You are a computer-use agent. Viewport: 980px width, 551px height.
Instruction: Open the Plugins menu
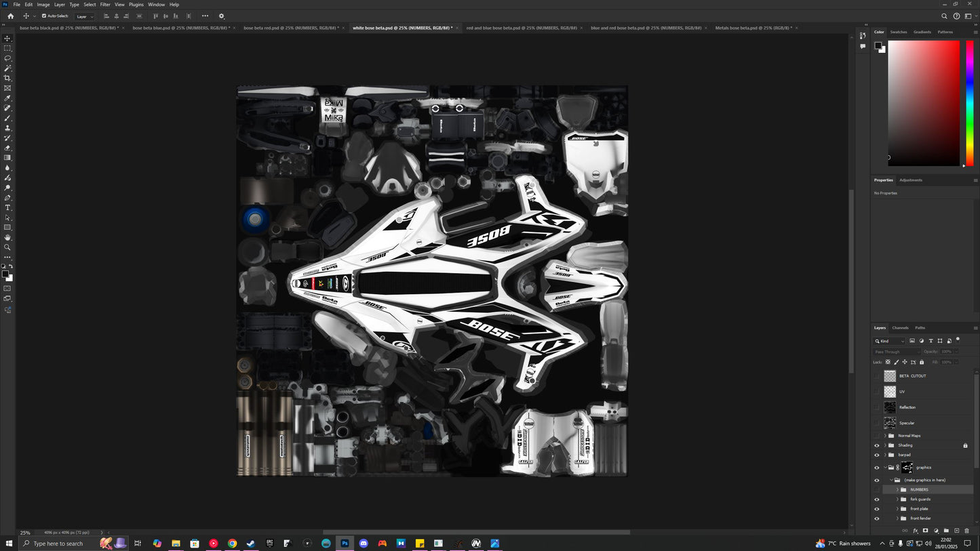coord(136,4)
